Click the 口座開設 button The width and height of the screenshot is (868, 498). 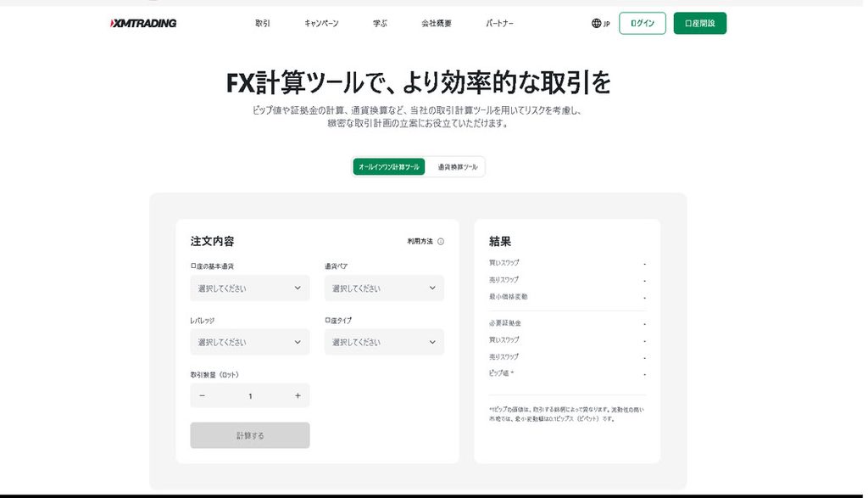(x=699, y=23)
